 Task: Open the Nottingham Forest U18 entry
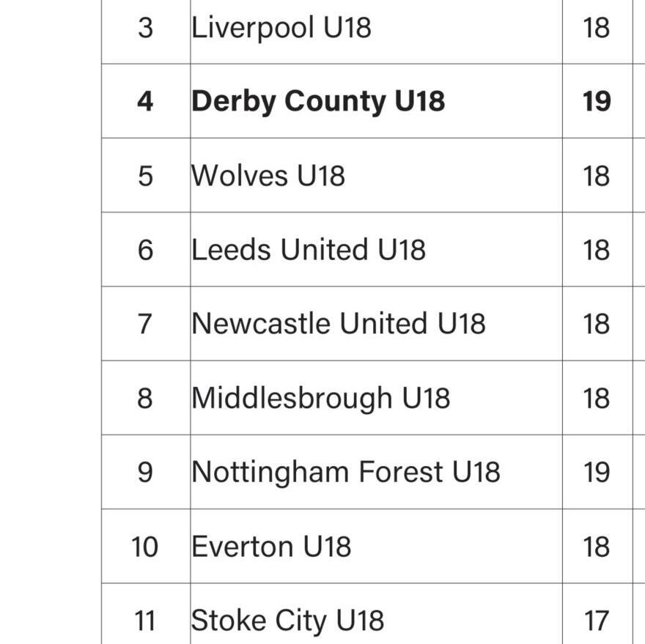pyautogui.click(x=345, y=472)
